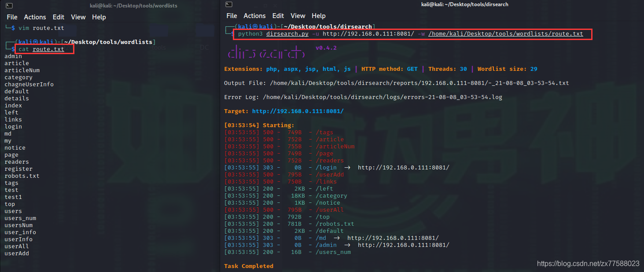Click 'Task Completed' status text
The width and height of the screenshot is (644, 272).
[249, 266]
